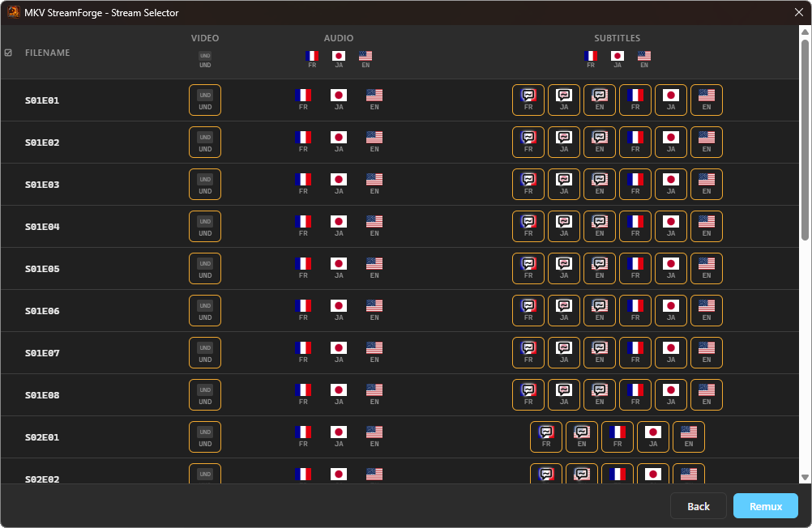Image resolution: width=812 pixels, height=528 pixels.
Task: Toggle header French subtitles flag
Action: (x=590, y=60)
